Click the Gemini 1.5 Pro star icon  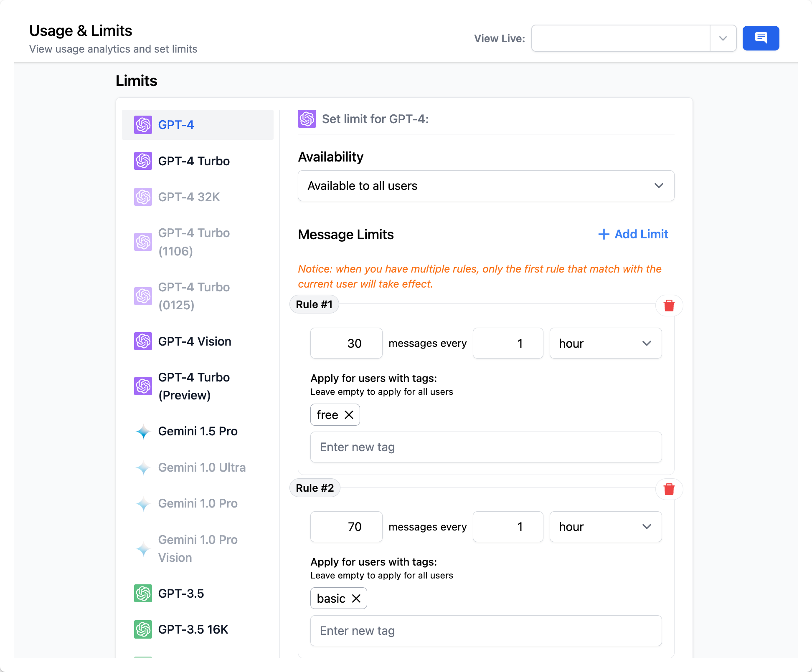tap(143, 432)
